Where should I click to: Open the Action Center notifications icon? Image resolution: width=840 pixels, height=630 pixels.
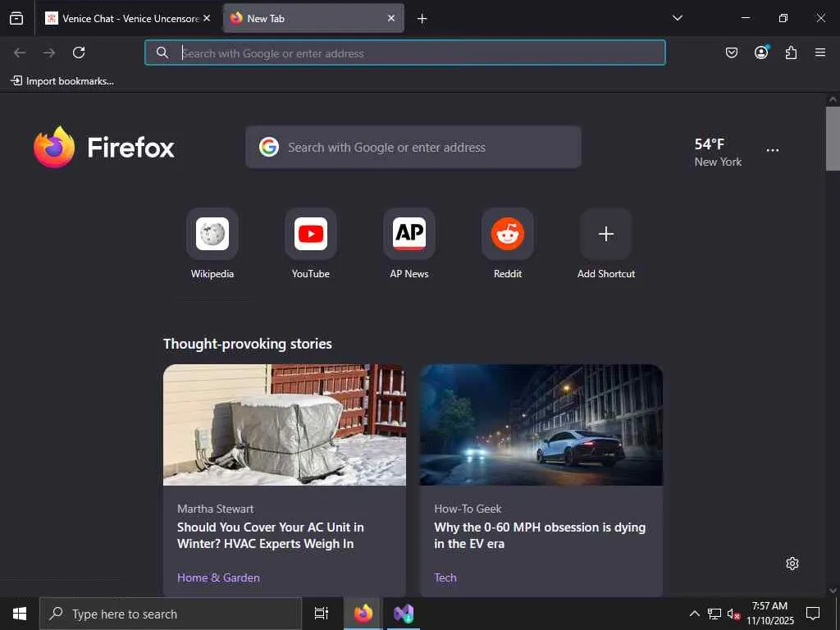tap(813, 614)
